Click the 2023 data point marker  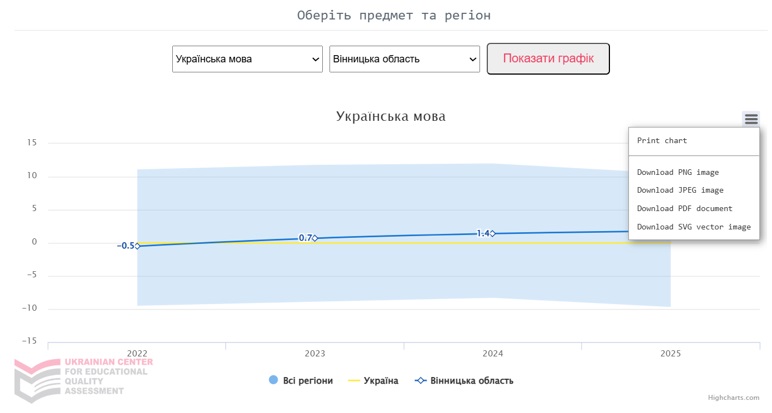(315, 238)
